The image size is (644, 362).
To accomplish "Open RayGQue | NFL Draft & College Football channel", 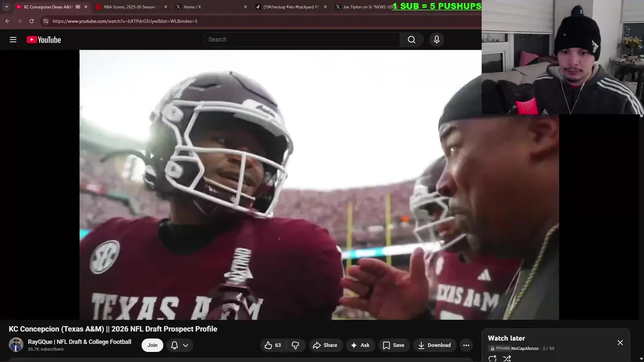I will 79,342.
